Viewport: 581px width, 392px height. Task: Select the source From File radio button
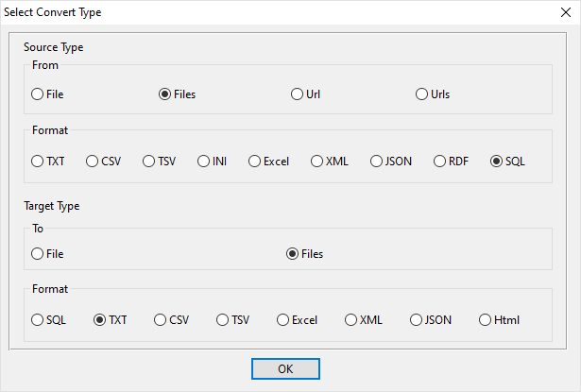click(38, 94)
